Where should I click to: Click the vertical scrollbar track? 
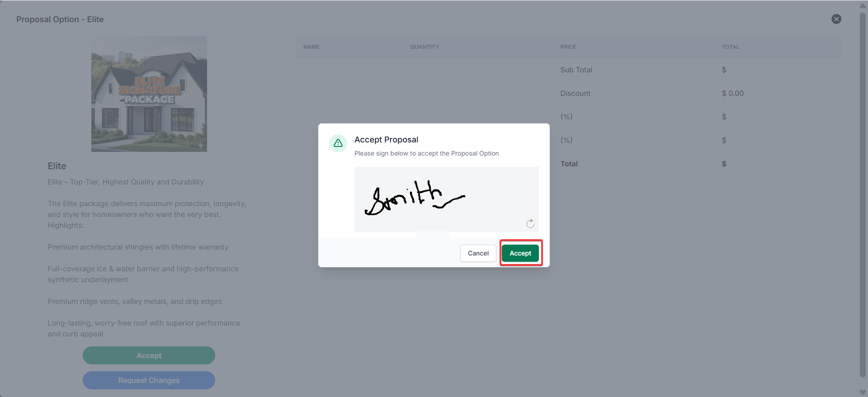pyautogui.click(x=863, y=194)
